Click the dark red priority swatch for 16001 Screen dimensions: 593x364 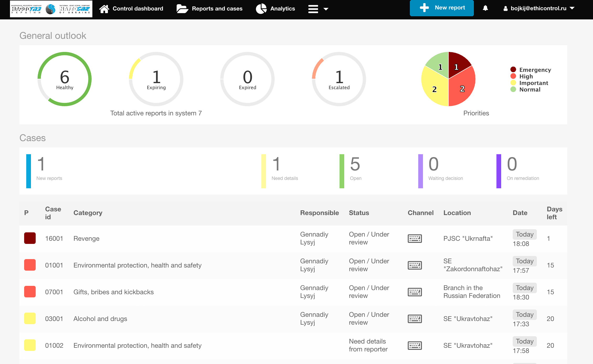coord(30,238)
